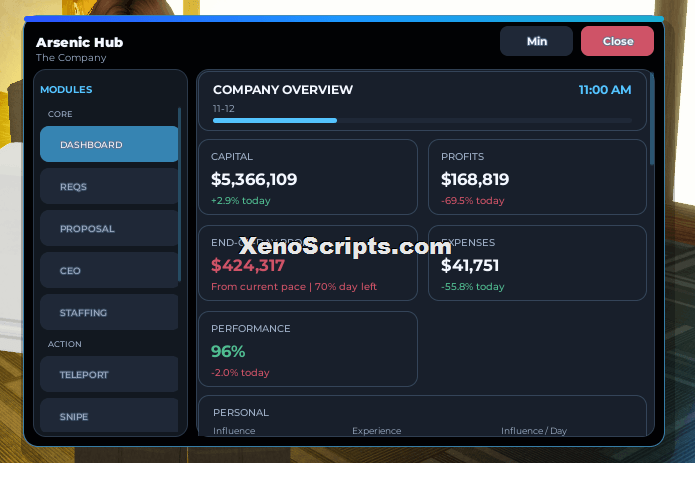Click the +2.9% today capital change
Image resolution: width=695 pixels, height=493 pixels.
point(241,201)
